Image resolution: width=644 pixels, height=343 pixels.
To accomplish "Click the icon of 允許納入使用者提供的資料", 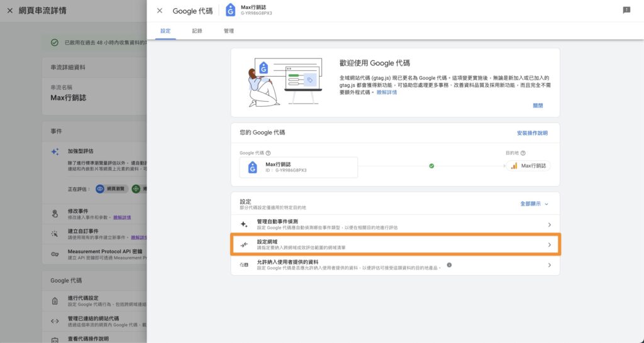I will [244, 265].
